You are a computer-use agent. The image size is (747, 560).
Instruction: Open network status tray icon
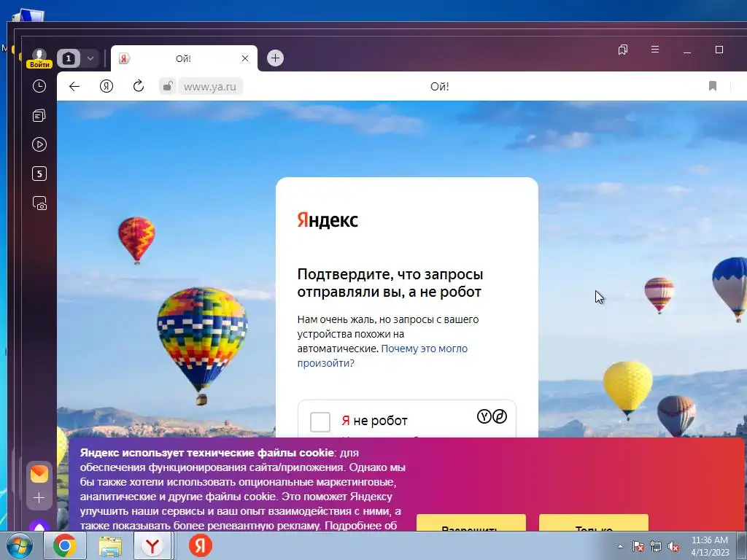point(656,546)
